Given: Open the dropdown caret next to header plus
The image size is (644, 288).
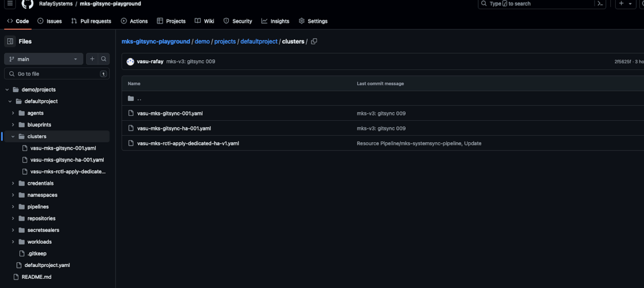Looking at the screenshot, I should click(630, 4).
